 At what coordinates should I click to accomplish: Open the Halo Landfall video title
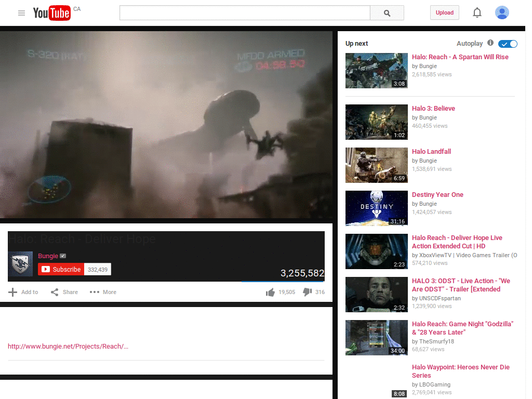point(431,152)
